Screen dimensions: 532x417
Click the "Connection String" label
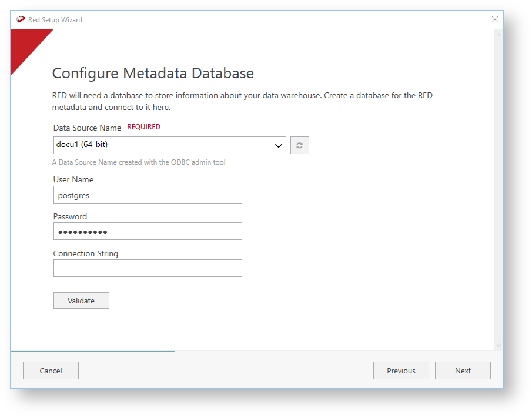(86, 253)
